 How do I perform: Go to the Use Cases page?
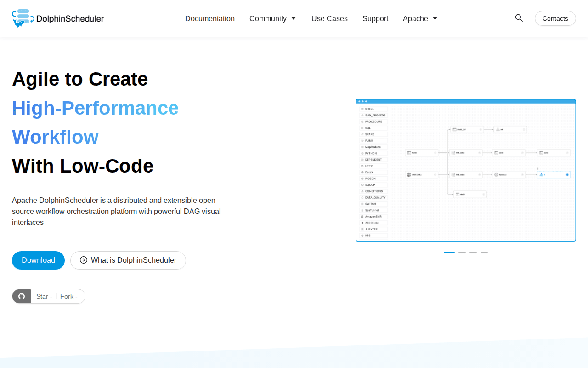329,18
